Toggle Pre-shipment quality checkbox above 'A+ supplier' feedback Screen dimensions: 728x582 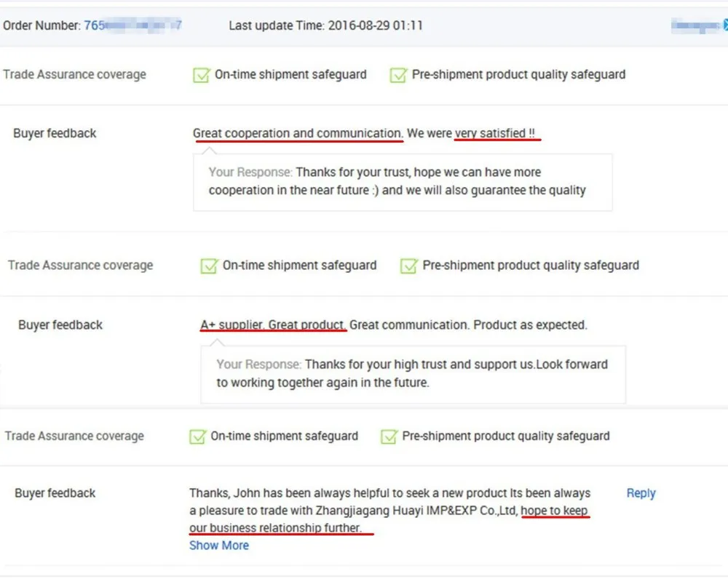(408, 266)
